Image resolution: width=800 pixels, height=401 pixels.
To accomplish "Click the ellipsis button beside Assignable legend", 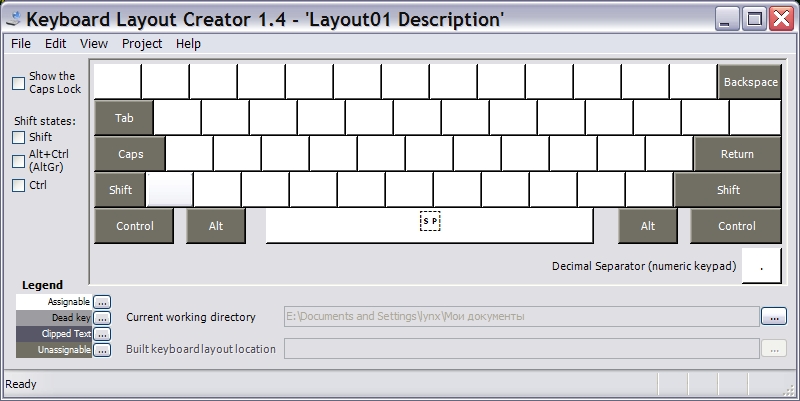I will (102, 301).
